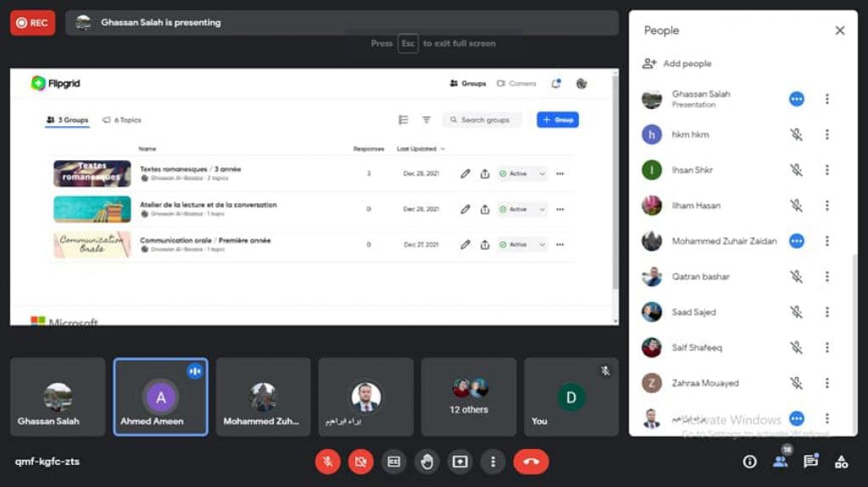Viewport: 868px width, 487px height.
Task: Switch to the 6 Topics tab
Action: tap(121, 120)
